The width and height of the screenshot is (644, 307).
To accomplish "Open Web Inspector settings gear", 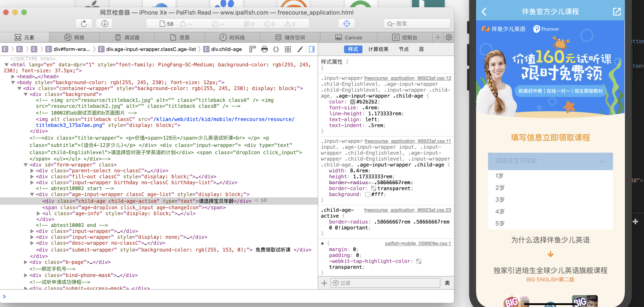I will (x=449, y=38).
